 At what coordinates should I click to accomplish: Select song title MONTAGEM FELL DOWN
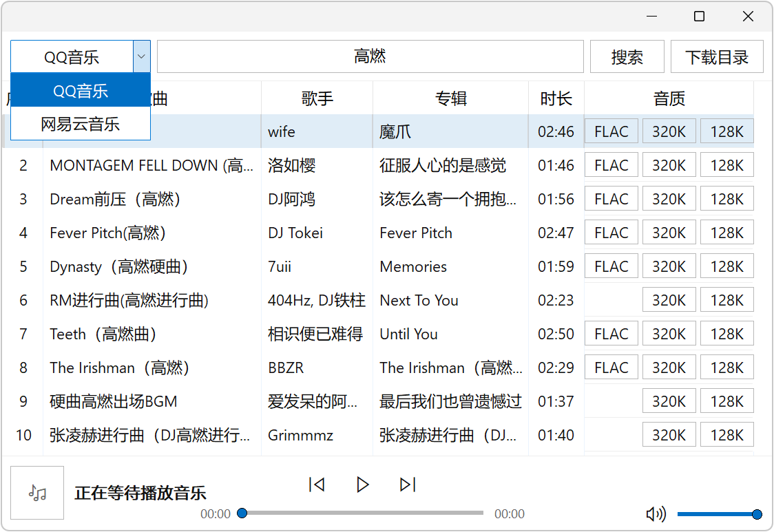151,165
